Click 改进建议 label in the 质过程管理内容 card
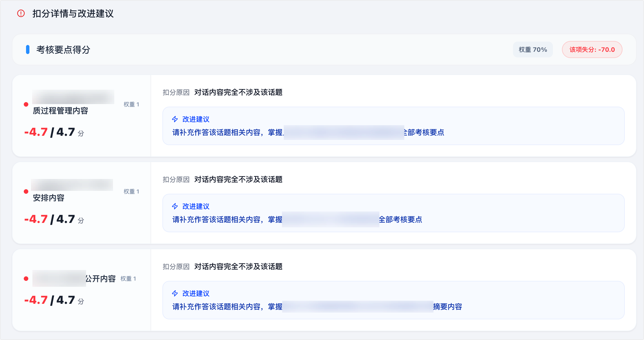 pos(196,119)
